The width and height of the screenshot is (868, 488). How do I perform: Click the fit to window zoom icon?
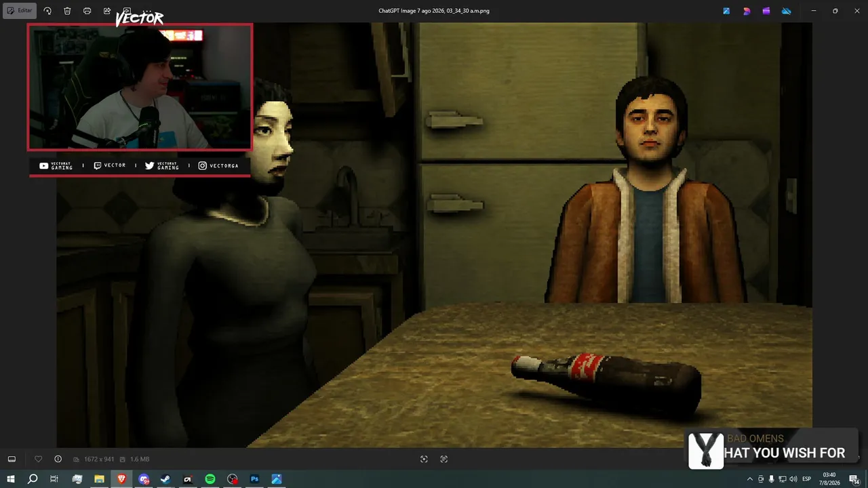(x=424, y=459)
